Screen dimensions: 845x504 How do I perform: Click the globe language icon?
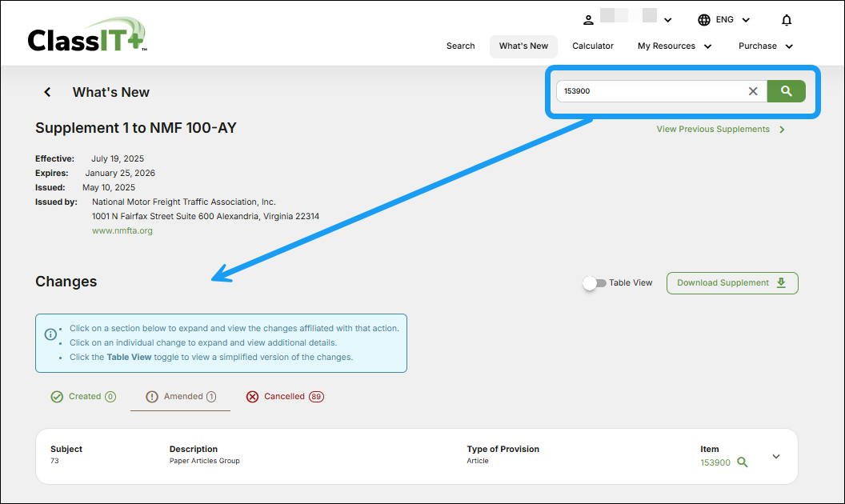click(x=704, y=20)
